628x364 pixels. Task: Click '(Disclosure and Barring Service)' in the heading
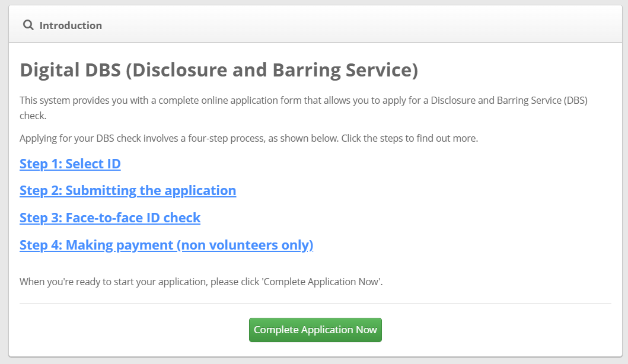point(273,70)
